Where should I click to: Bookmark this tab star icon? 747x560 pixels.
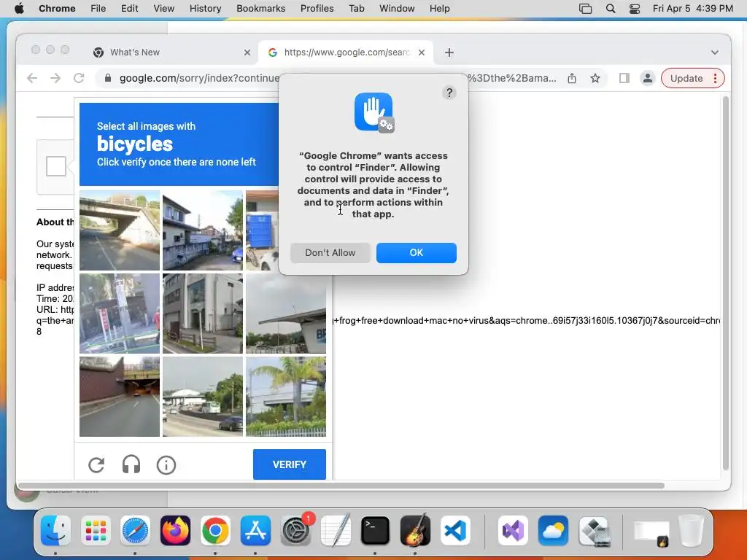(595, 78)
